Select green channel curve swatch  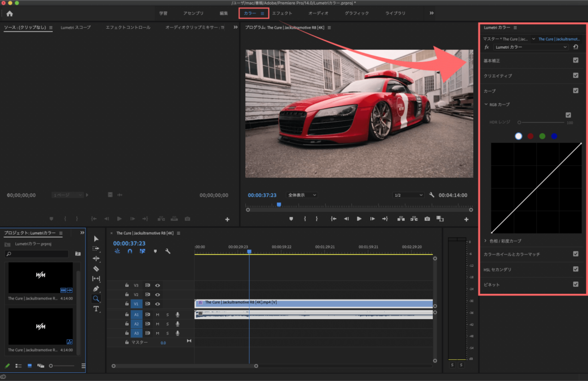[x=542, y=137]
